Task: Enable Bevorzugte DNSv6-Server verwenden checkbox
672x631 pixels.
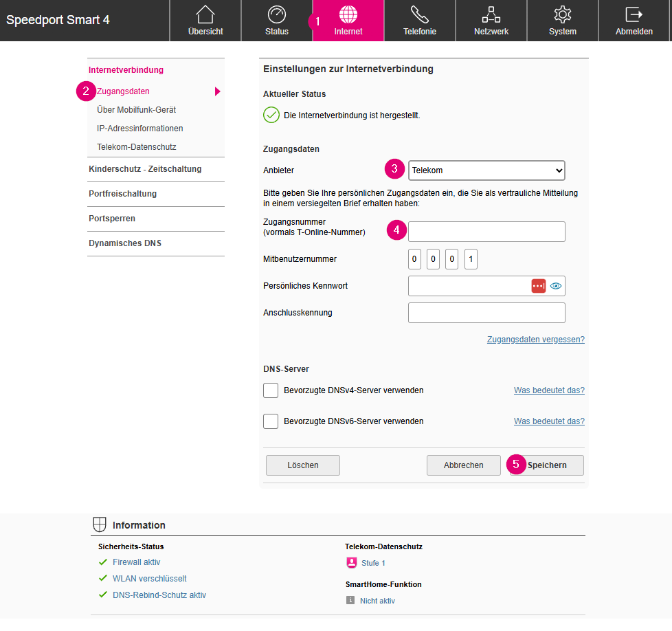Action: click(x=271, y=421)
